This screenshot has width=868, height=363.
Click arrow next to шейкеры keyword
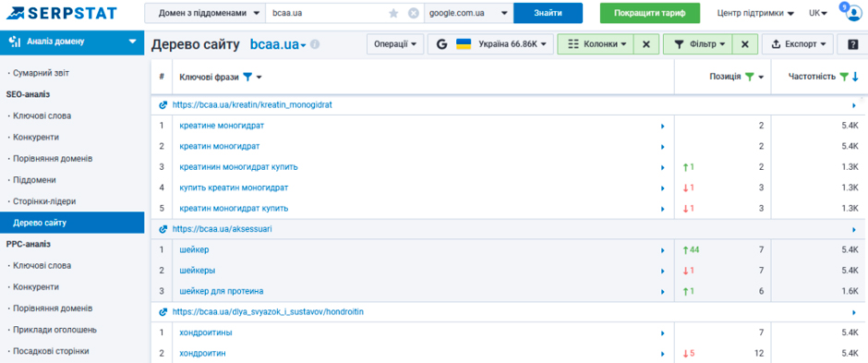[662, 271]
